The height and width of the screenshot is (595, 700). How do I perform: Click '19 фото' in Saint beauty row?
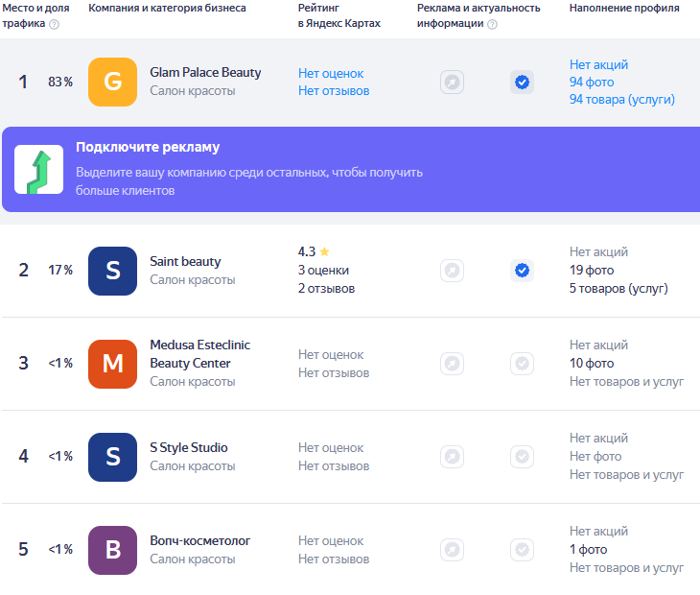592,271
